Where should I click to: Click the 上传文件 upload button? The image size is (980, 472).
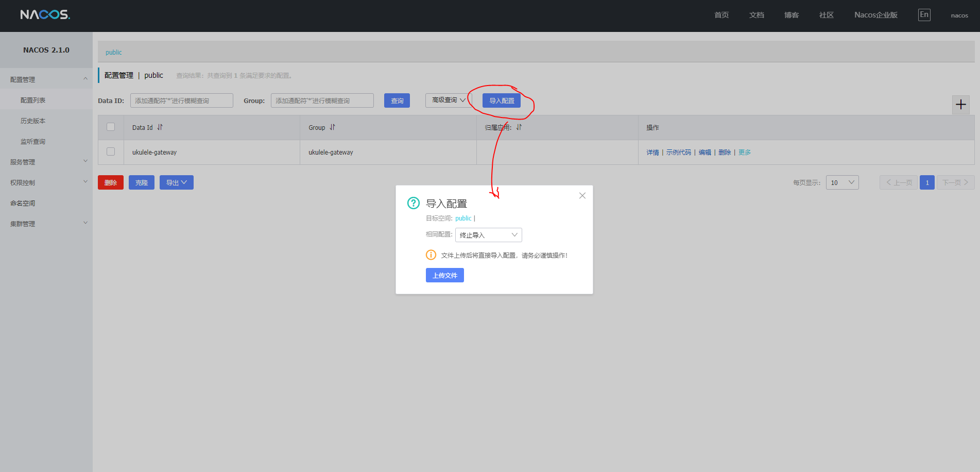(445, 275)
